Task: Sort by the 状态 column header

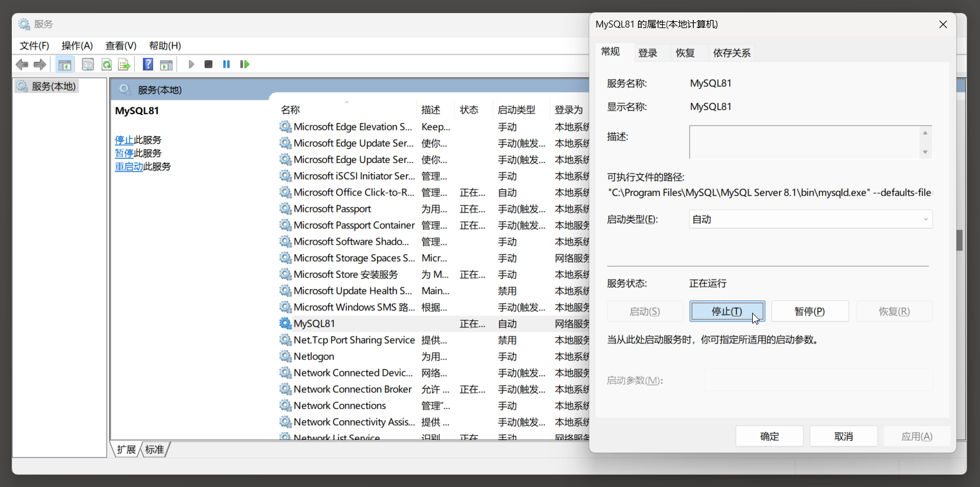Action: tap(474, 109)
